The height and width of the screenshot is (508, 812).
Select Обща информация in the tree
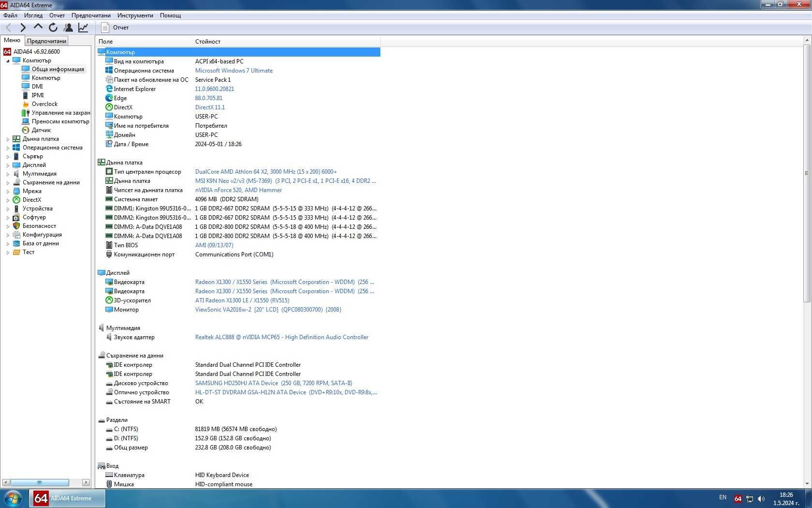pyautogui.click(x=58, y=69)
